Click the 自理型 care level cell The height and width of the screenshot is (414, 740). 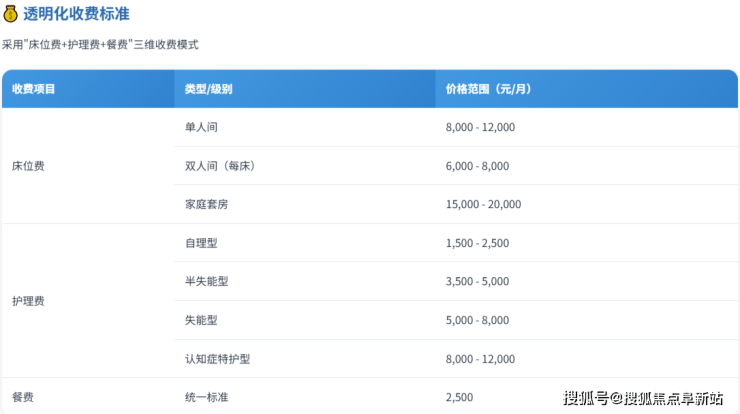[x=202, y=243]
